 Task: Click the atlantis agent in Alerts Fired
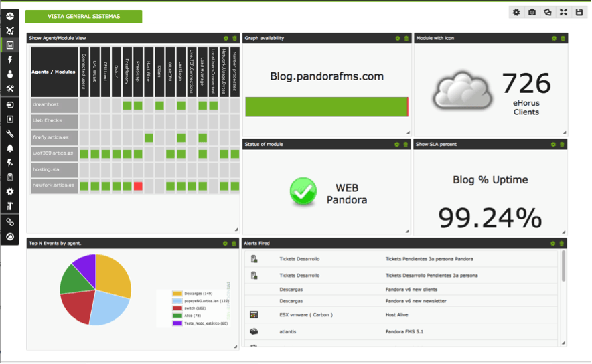click(288, 332)
